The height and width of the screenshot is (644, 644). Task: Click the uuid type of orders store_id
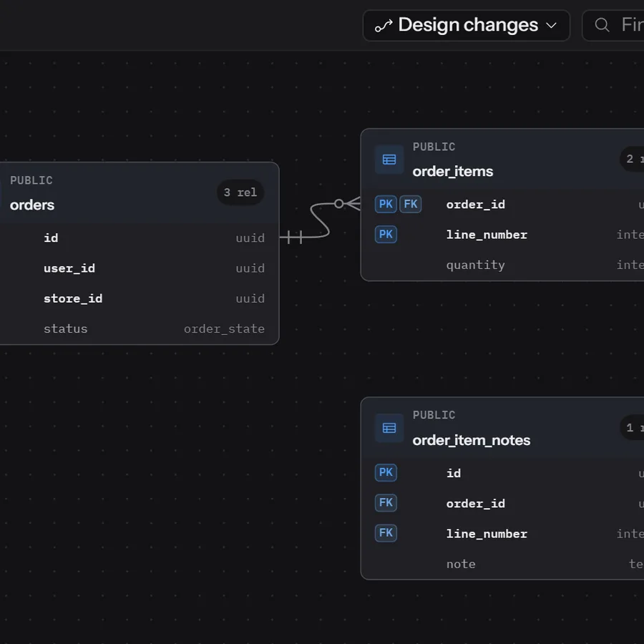click(250, 298)
